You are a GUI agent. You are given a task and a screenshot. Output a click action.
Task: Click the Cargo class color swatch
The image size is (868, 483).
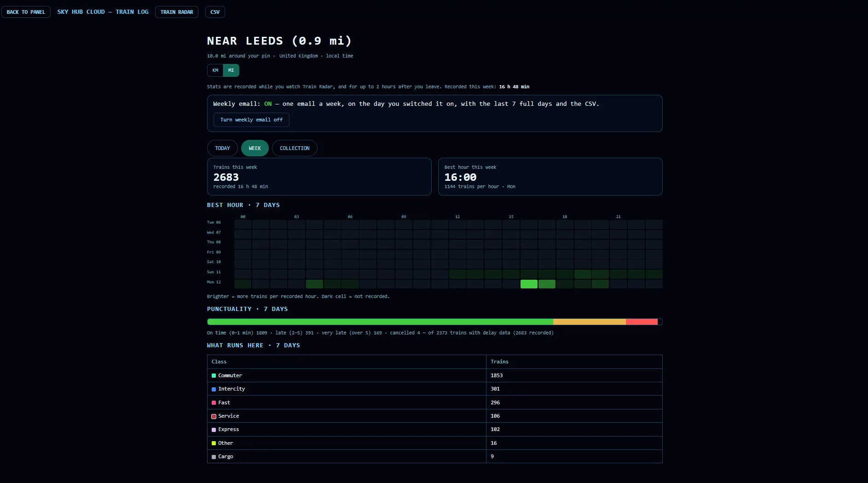pos(214,457)
